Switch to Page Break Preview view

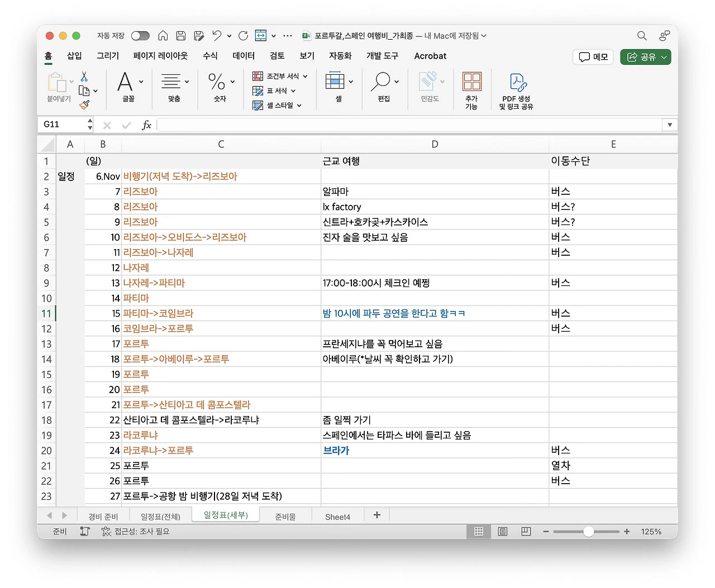[526, 532]
